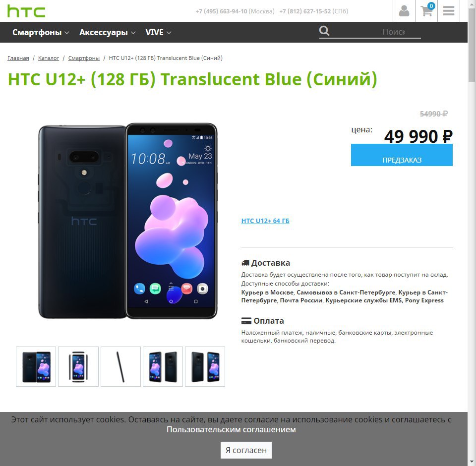Select the side-profile phone thumbnail
476x466 pixels.
120,366
